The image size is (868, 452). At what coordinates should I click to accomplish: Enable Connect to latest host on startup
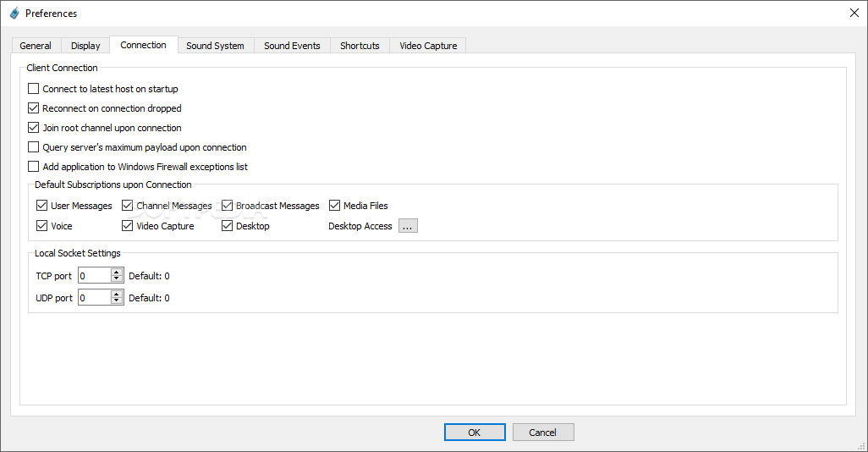[34, 89]
